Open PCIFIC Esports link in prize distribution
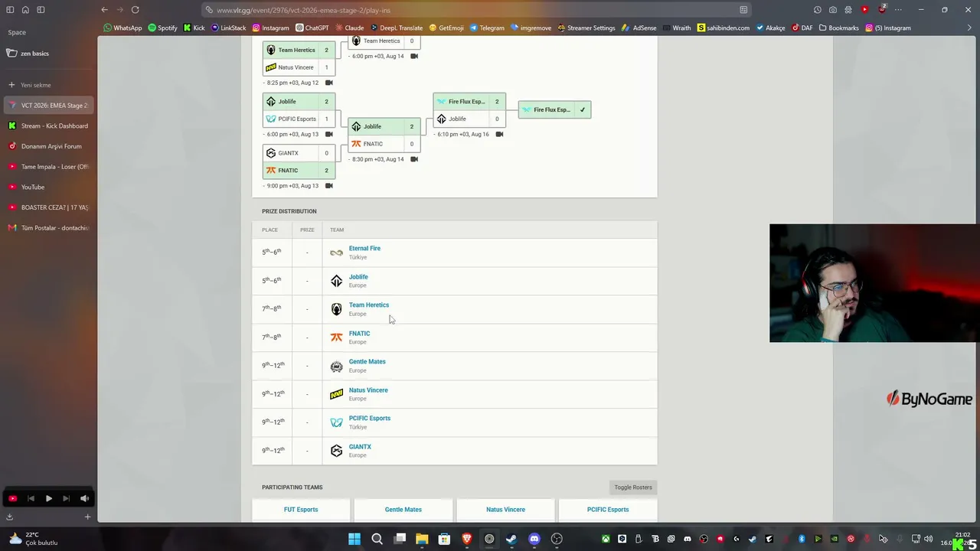Viewport: 980px width, 551px height. [370, 418]
